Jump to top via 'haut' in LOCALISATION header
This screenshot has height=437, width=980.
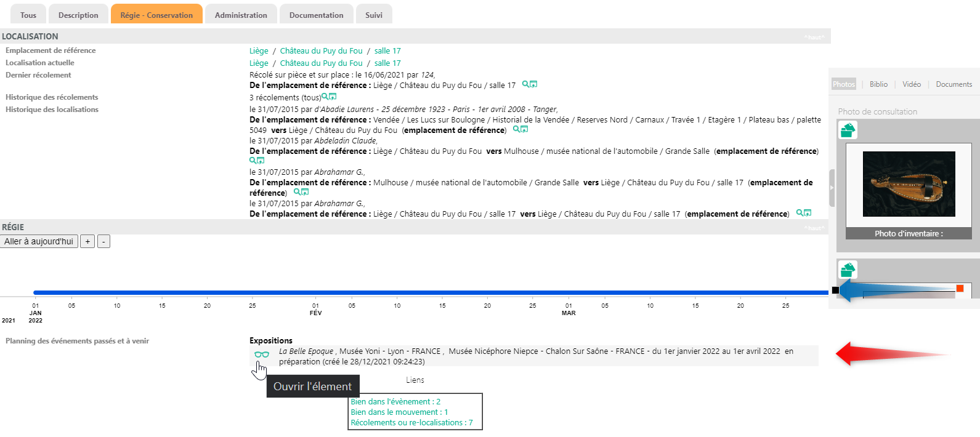click(814, 38)
